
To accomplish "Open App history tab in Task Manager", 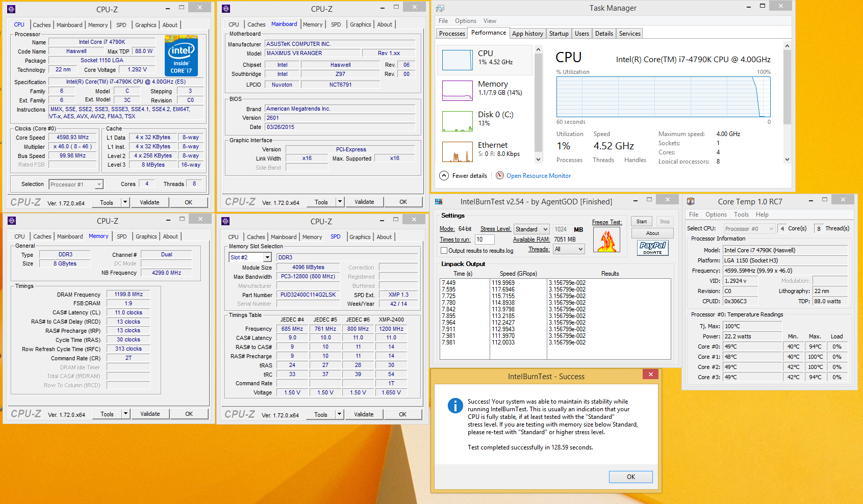I will point(527,34).
